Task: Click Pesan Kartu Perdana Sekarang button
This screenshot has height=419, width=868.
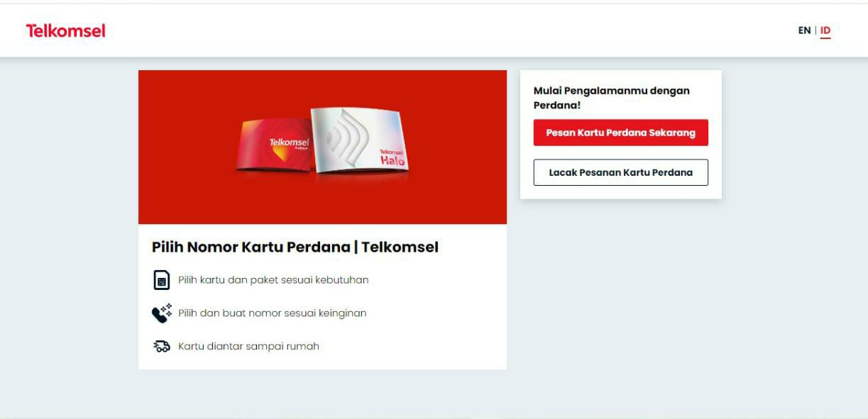Action: coord(620,133)
